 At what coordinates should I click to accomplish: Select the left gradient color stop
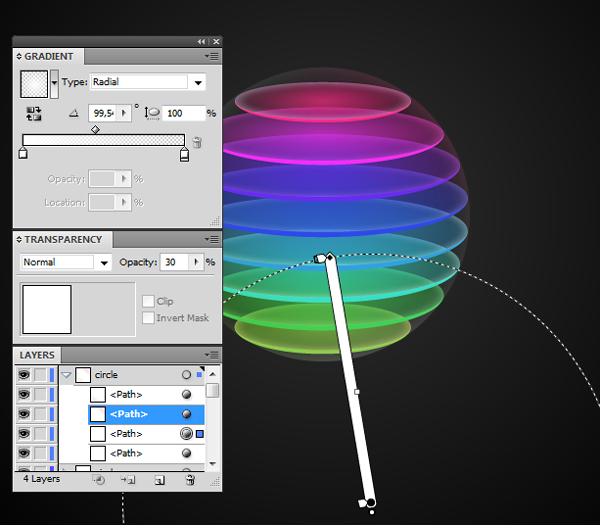point(23,154)
